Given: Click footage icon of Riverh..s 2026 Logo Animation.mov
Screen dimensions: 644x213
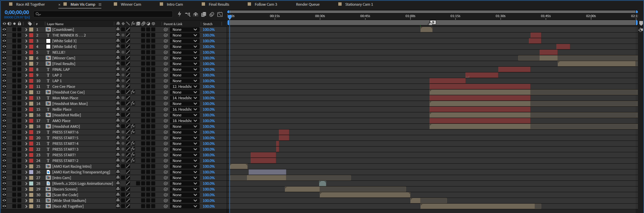Looking at the screenshot, I should click(x=48, y=183).
